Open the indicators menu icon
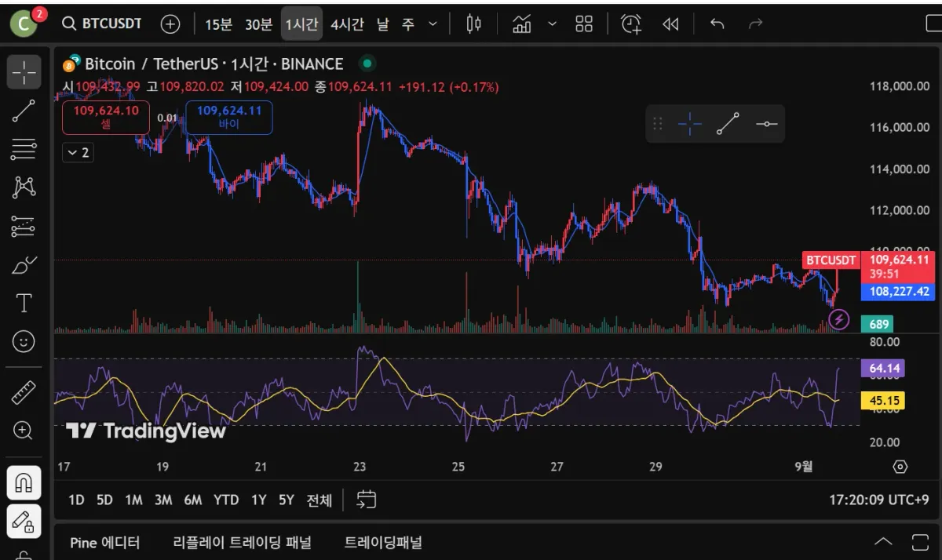This screenshot has width=942, height=560. (x=522, y=24)
